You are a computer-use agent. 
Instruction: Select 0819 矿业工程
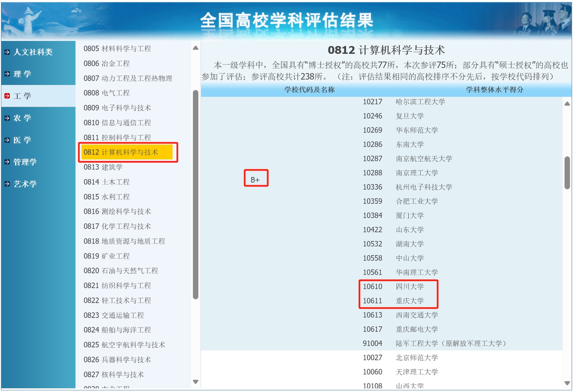pyautogui.click(x=107, y=256)
